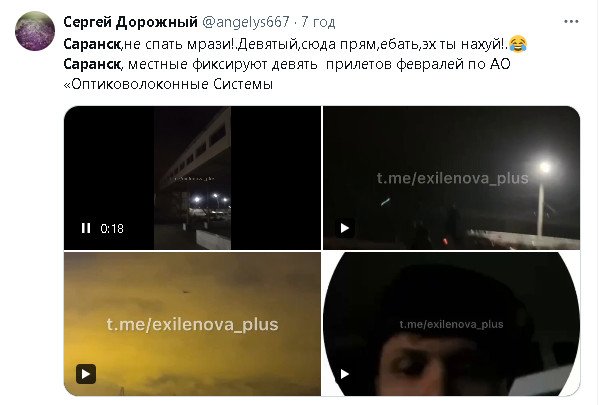
Task: Play the street lamp night video
Action: point(345,228)
